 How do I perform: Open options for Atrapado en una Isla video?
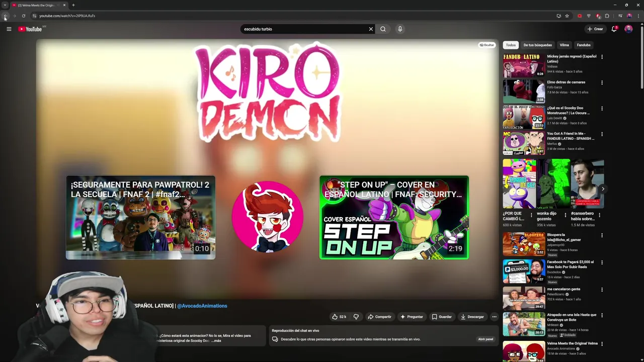[602, 315]
